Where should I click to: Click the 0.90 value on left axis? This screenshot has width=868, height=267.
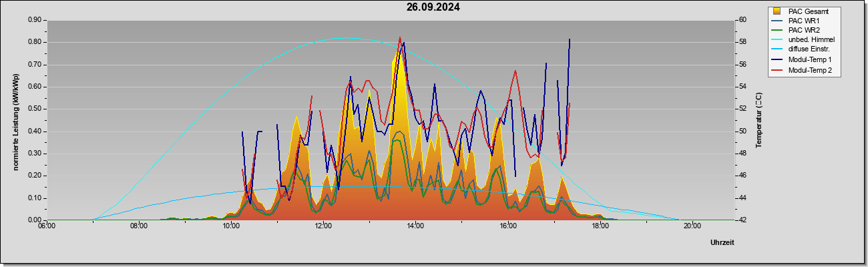tap(35, 20)
